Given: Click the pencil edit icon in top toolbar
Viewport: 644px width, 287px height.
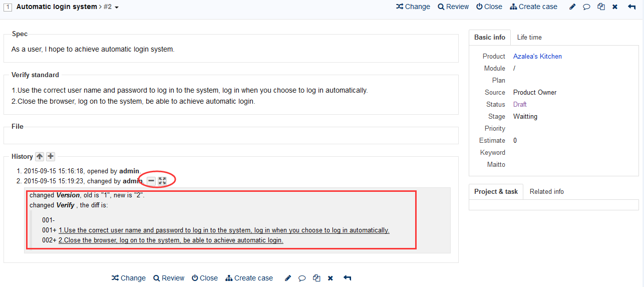Looking at the screenshot, I should 572,7.
